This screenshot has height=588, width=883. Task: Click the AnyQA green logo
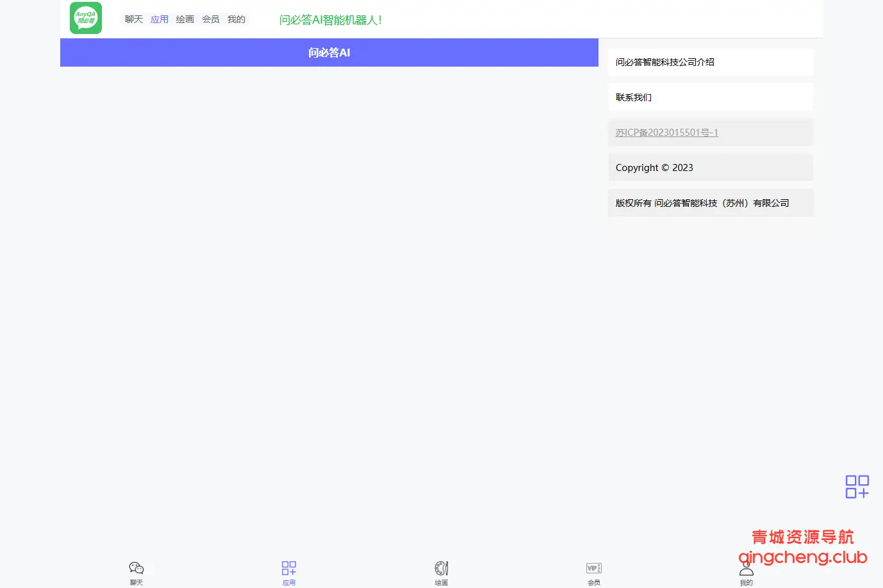tap(85, 18)
